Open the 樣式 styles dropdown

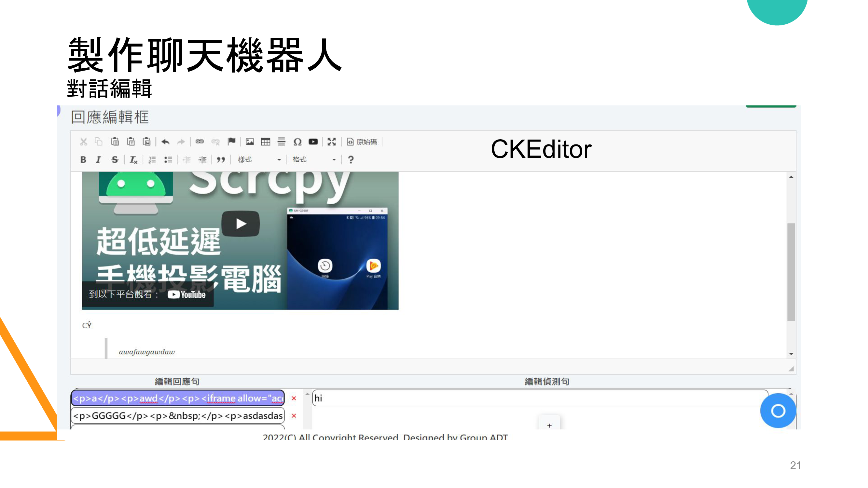click(x=259, y=160)
